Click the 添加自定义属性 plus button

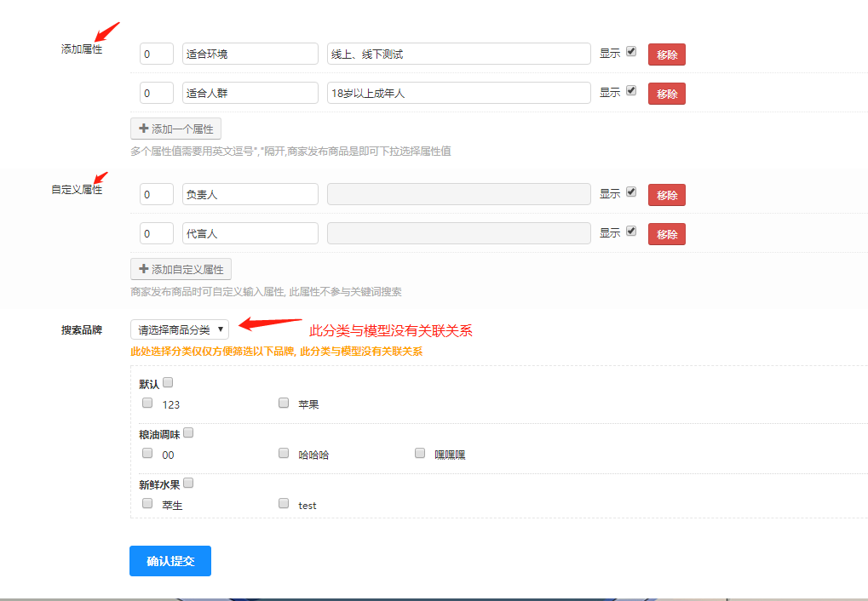pos(181,269)
